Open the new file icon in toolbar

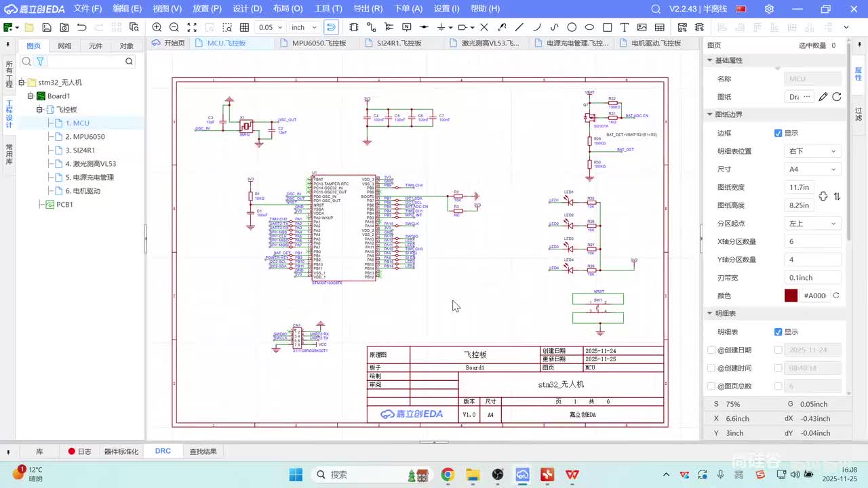8,28
